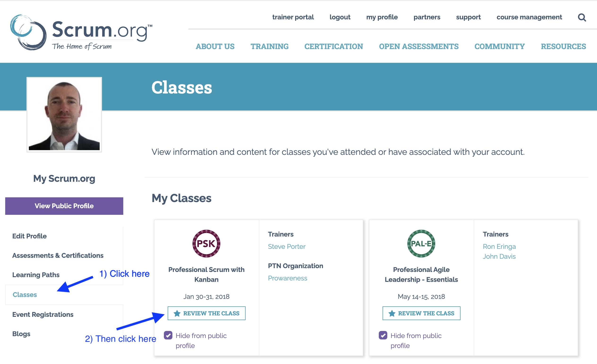Click the PAL-E badge icon
This screenshot has width=597, height=364.
pos(421,243)
